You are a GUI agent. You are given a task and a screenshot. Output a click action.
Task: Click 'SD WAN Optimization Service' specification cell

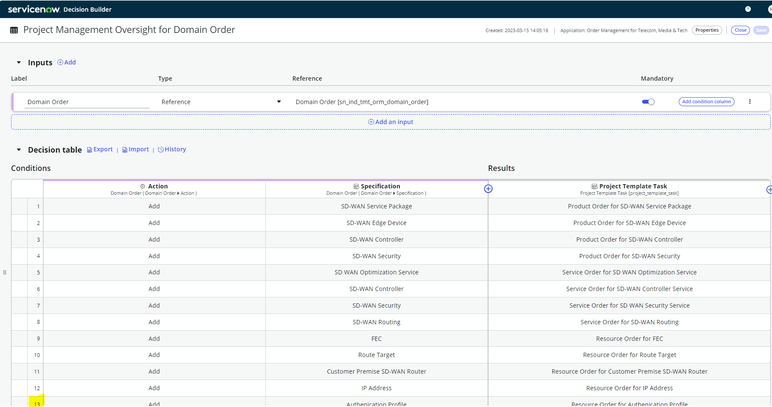pyautogui.click(x=376, y=272)
